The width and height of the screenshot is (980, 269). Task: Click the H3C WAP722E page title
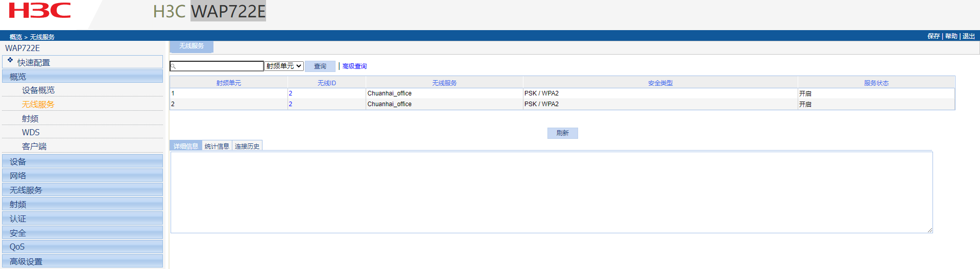point(209,11)
